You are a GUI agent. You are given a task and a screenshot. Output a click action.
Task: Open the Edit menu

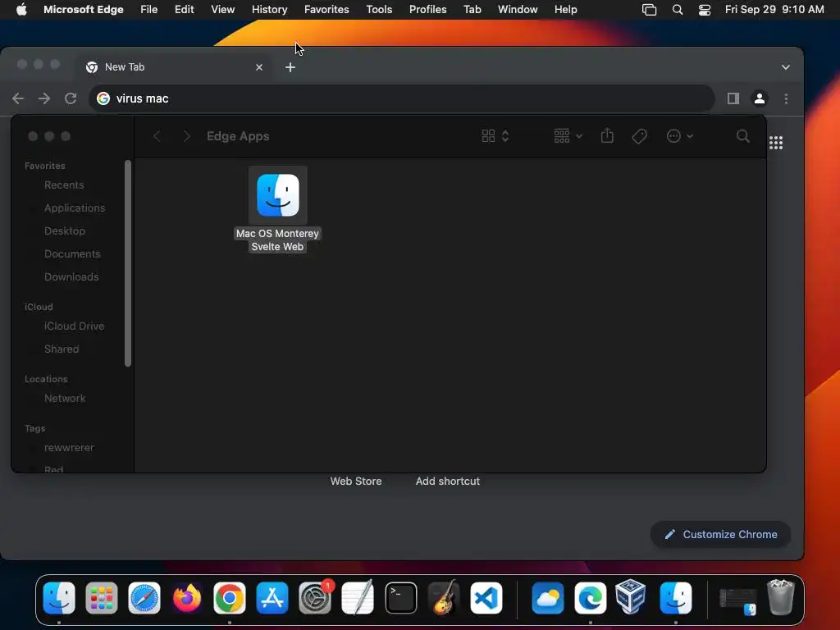click(185, 10)
